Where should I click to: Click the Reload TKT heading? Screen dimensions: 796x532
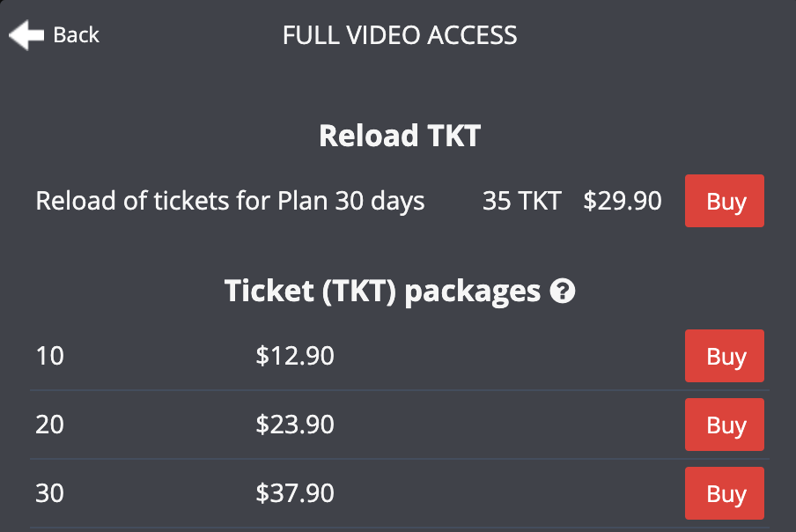coord(399,136)
